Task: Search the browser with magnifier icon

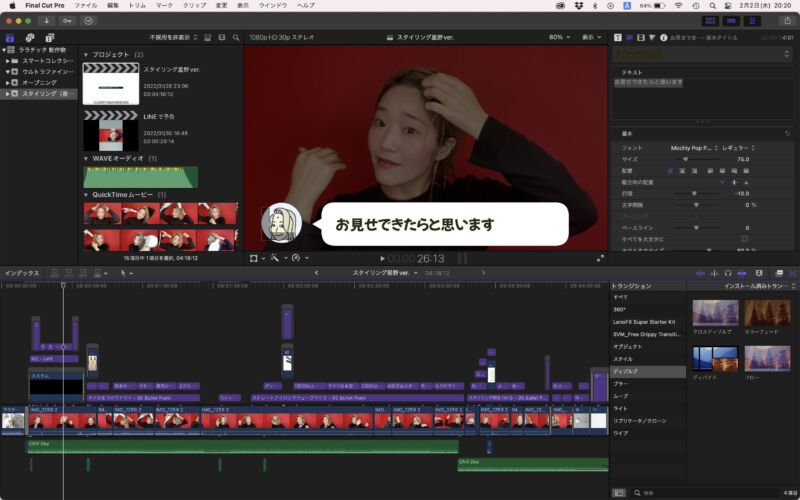Action: [235, 37]
